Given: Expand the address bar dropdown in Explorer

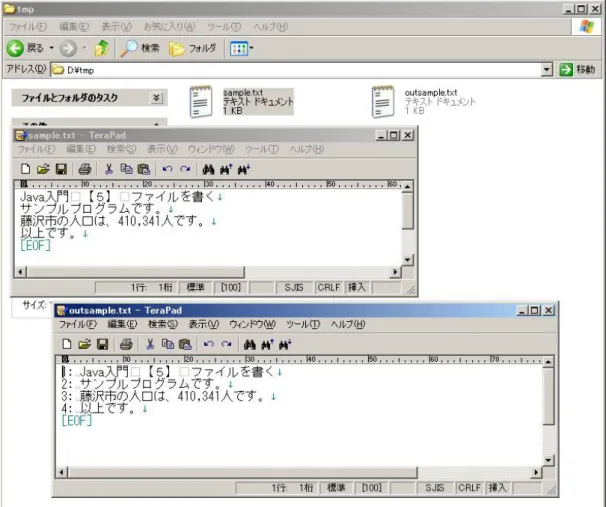Looking at the screenshot, I should [546, 70].
